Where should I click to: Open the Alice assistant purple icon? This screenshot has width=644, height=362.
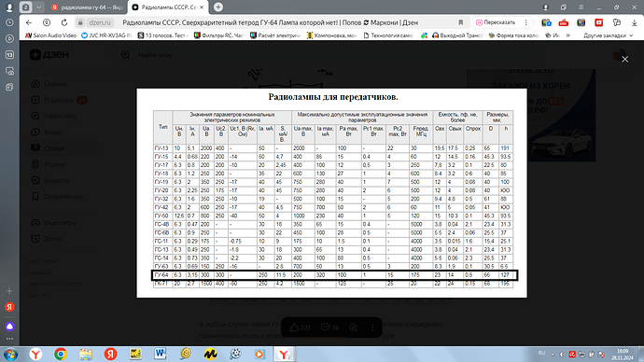[9, 327]
